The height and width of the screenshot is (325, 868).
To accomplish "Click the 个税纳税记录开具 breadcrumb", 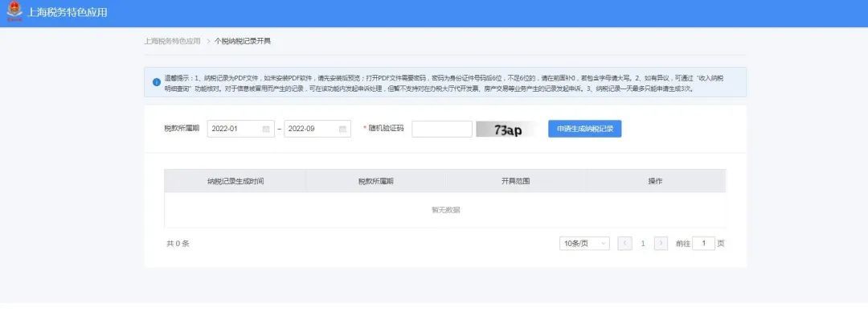I will click(x=243, y=41).
